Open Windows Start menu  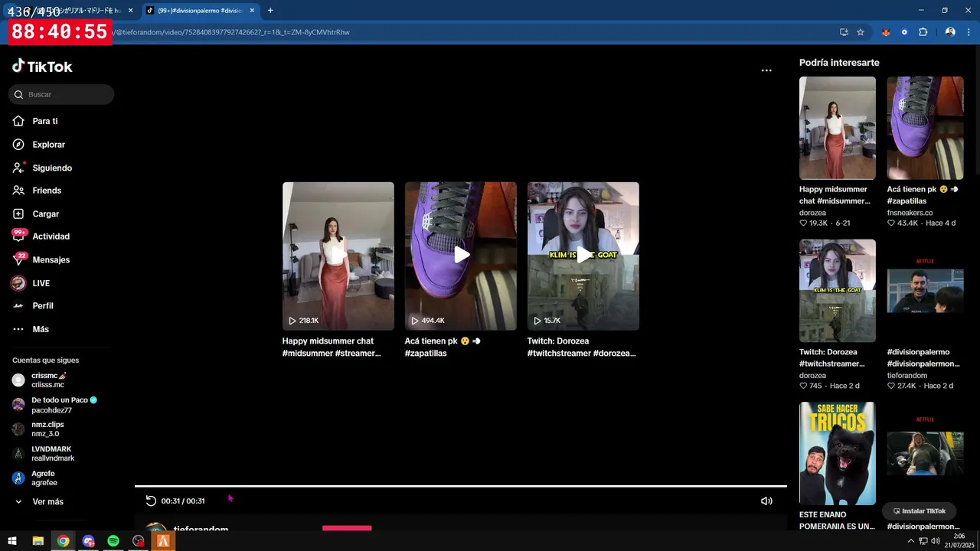click(x=12, y=541)
